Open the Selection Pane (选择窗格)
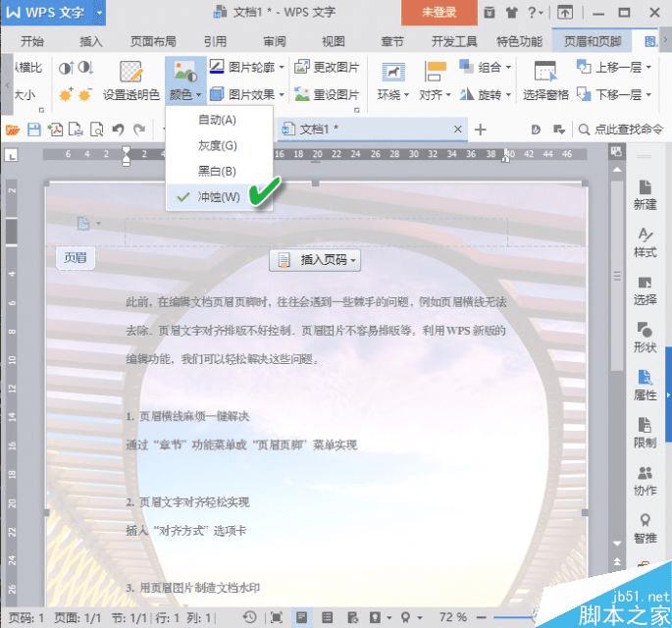Screen dimensions: 672x628 coord(545,81)
